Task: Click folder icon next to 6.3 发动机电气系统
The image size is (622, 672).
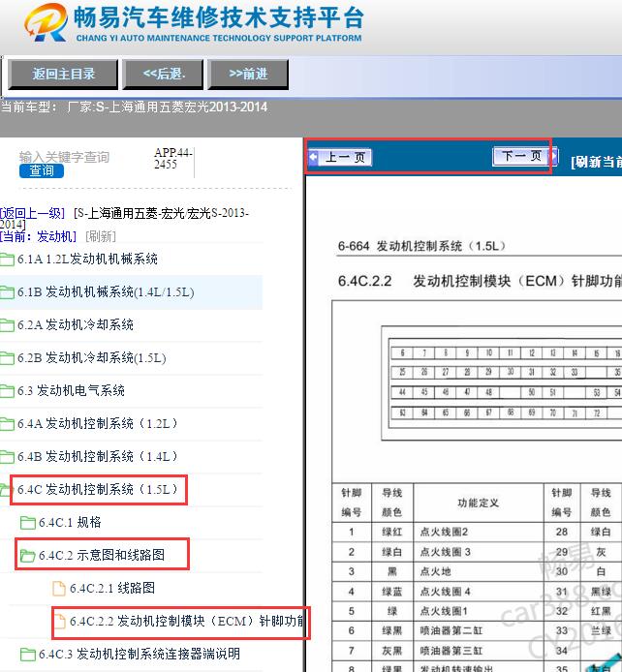Action: pos(8,391)
